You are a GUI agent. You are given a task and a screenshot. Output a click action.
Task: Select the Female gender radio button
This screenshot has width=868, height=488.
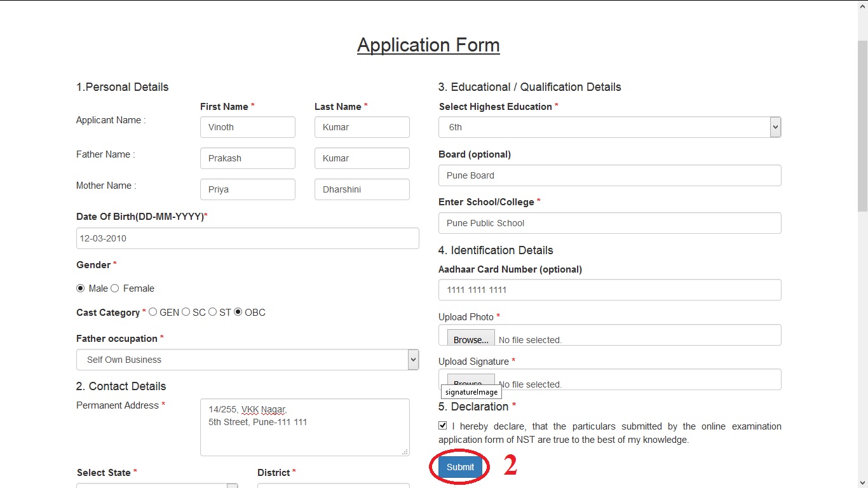(x=115, y=288)
